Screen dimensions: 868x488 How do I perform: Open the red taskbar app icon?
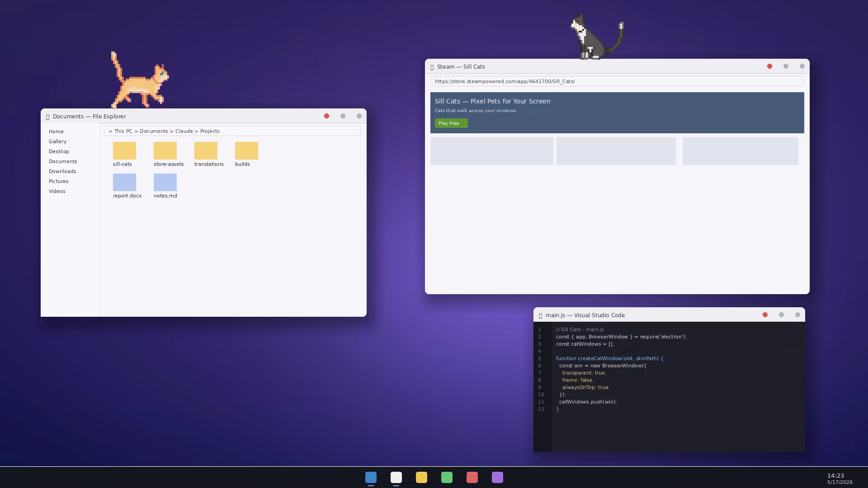click(472, 477)
